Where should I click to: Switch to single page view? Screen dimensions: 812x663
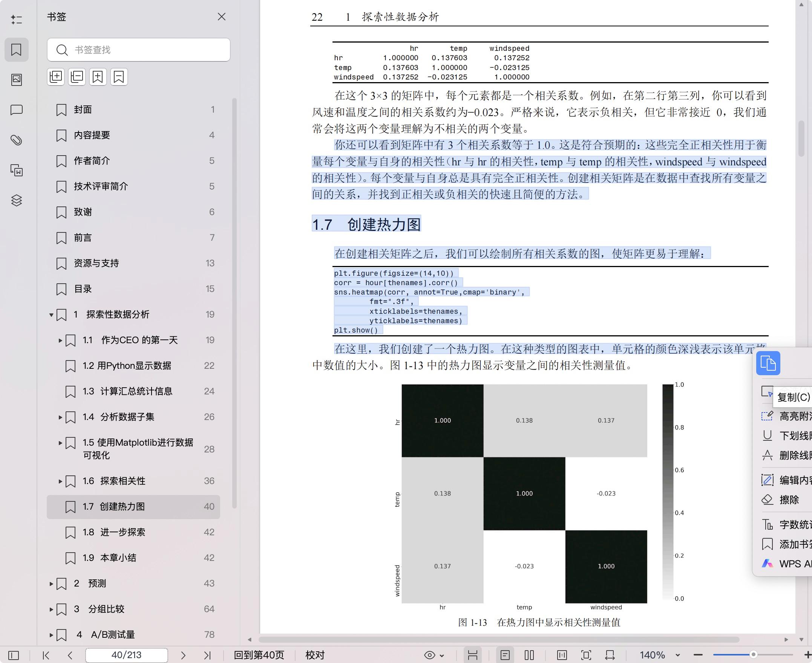pos(505,655)
